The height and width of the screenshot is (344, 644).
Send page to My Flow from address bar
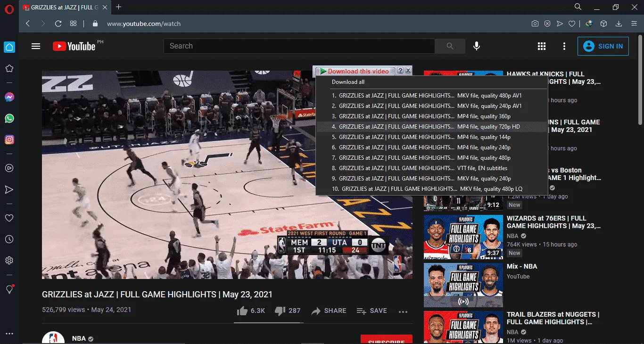[560, 24]
